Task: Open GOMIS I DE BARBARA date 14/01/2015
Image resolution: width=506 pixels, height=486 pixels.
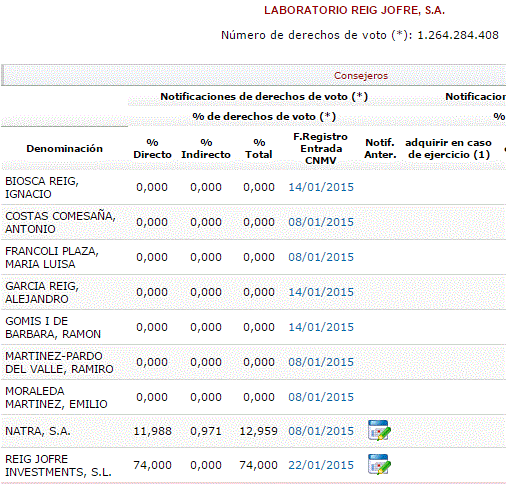Action: tap(321, 327)
